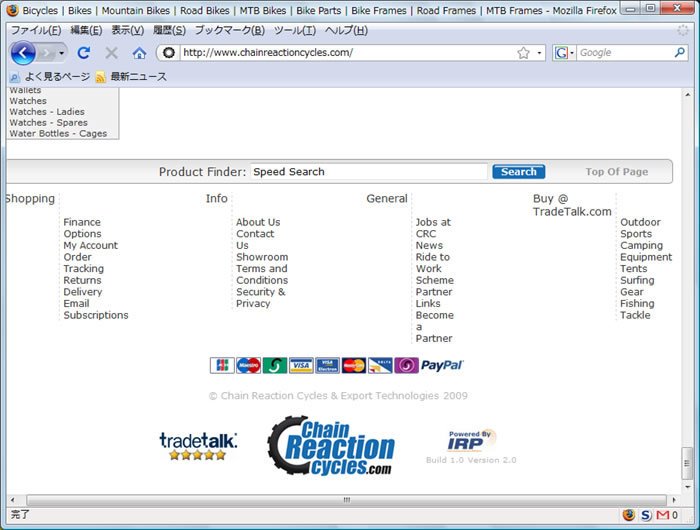Click the horizontal scrollbar right arrow
The image size is (700, 530).
point(674,500)
